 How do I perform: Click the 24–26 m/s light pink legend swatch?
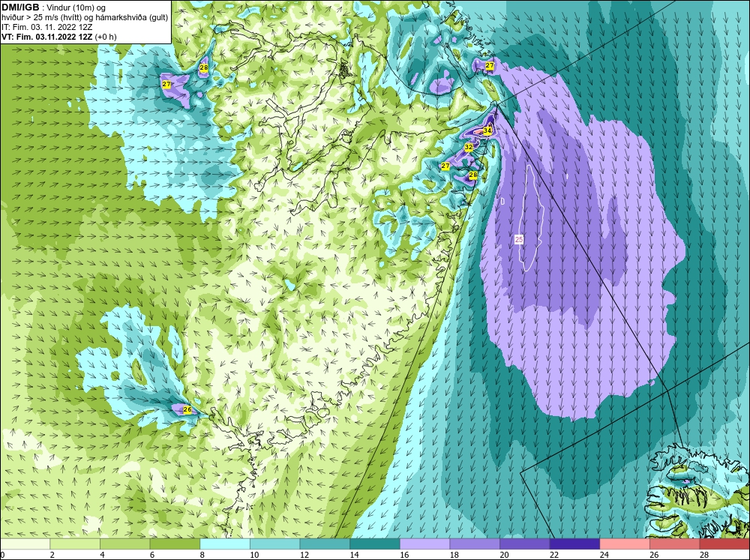(x=625, y=544)
